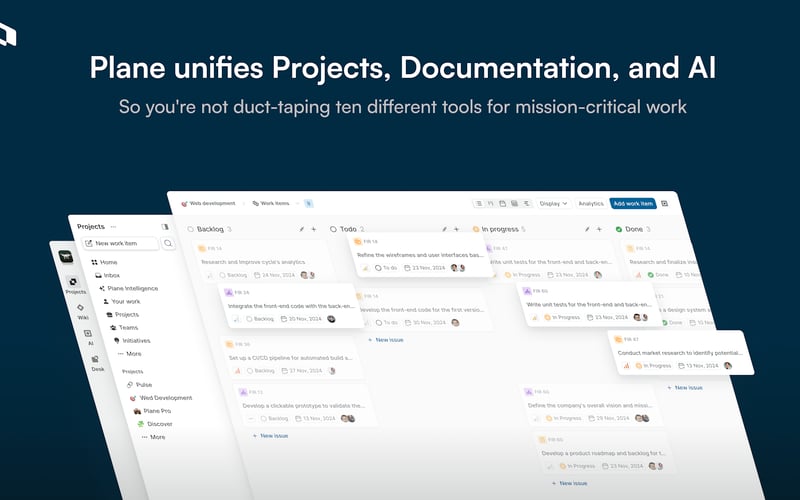
Task: Click the plus icon in the Backlog column header
Action: pyautogui.click(x=314, y=229)
